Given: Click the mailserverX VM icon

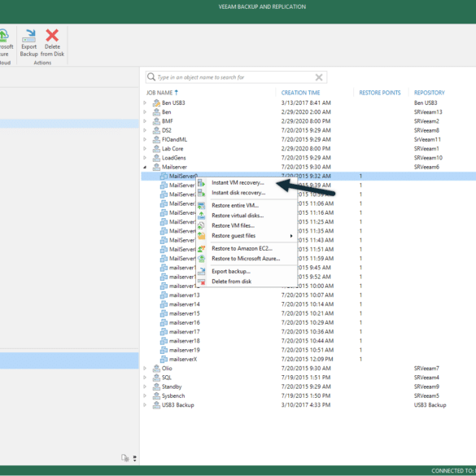Looking at the screenshot, I should coord(164,359).
